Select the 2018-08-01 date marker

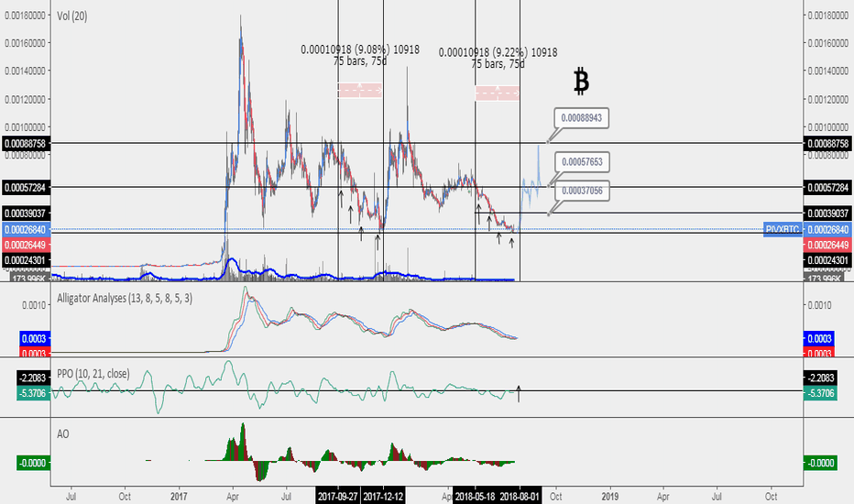coord(520,497)
